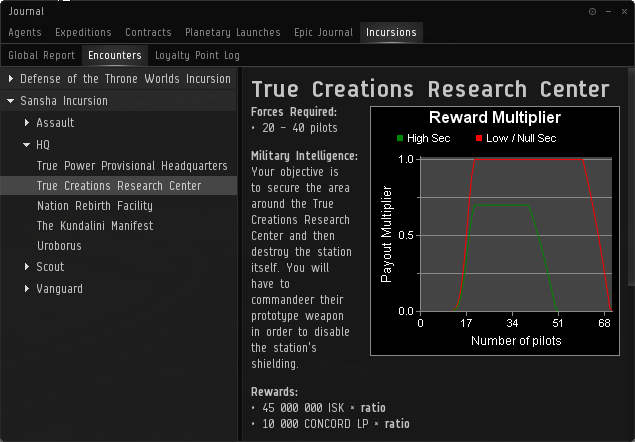Expand the Scout category arrow
The image size is (635, 442).
pos(27,267)
